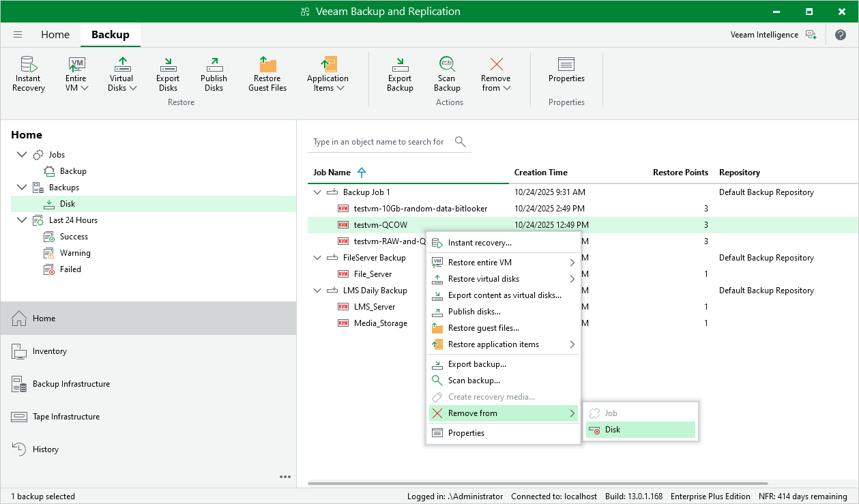Open the hamburger main menu
This screenshot has width=859, height=504.
(x=18, y=35)
